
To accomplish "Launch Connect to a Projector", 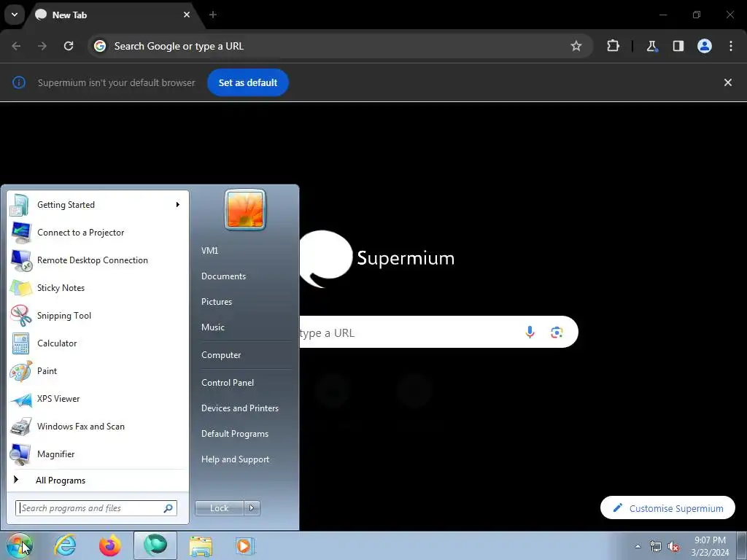I will 98,233.
